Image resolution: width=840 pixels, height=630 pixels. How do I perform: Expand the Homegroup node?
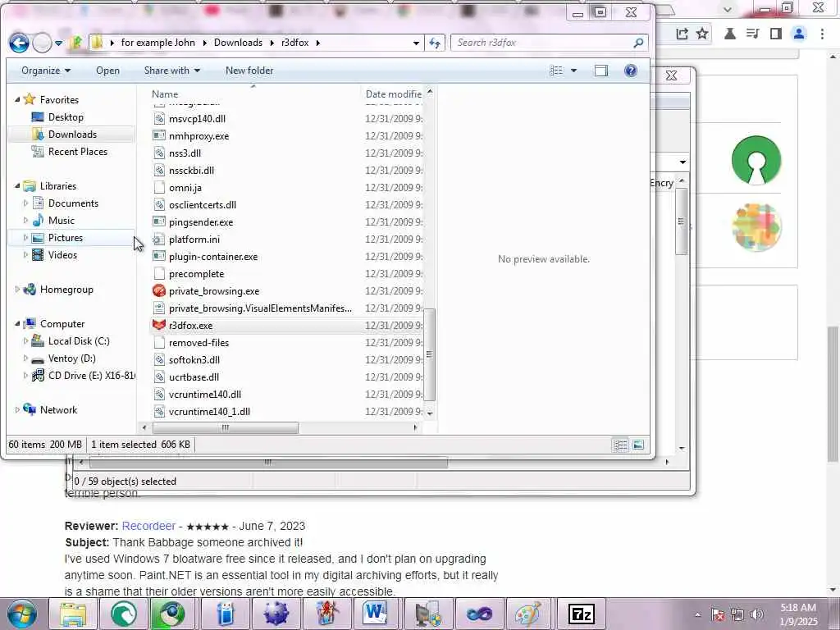tap(17, 290)
